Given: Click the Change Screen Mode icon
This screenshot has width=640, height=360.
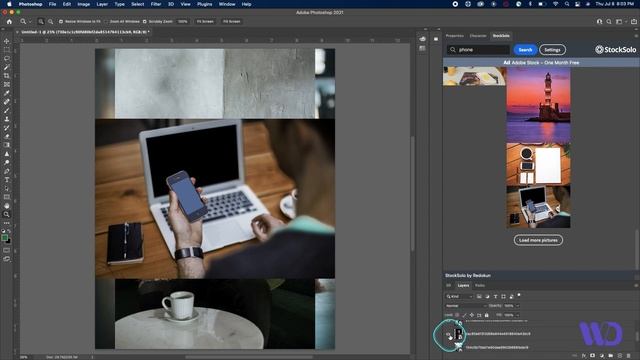Looking at the screenshot, I should coord(7,259).
